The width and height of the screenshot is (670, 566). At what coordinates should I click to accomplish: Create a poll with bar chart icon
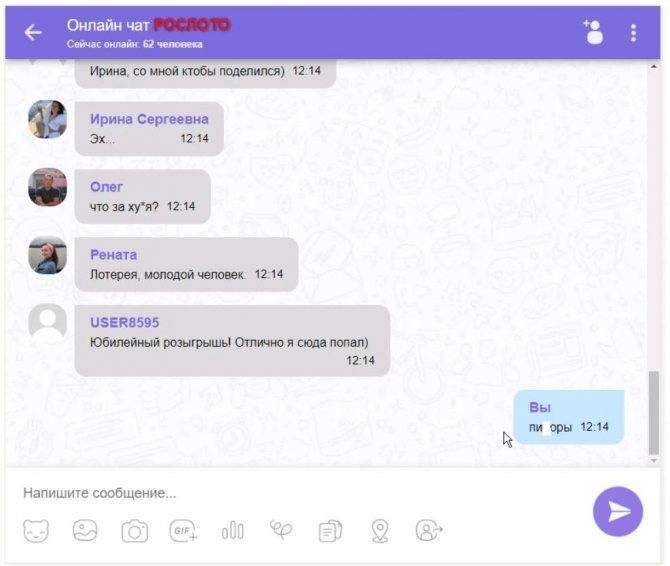233,531
